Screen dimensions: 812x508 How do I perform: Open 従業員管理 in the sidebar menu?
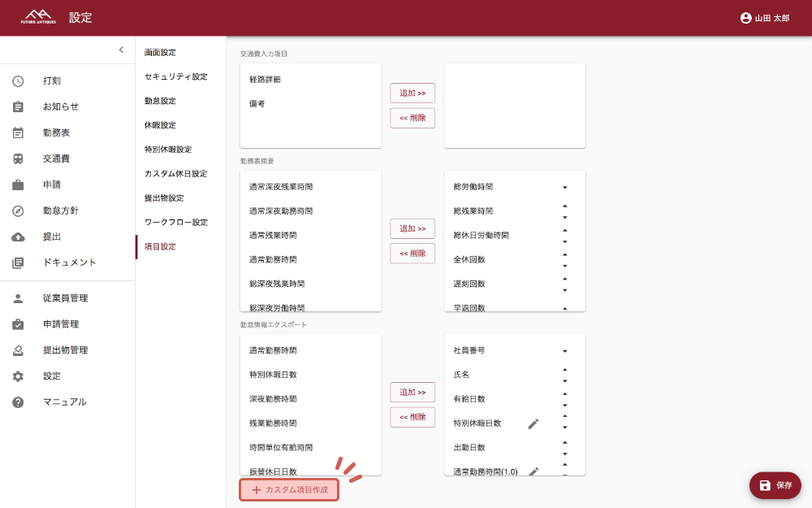[x=65, y=298]
